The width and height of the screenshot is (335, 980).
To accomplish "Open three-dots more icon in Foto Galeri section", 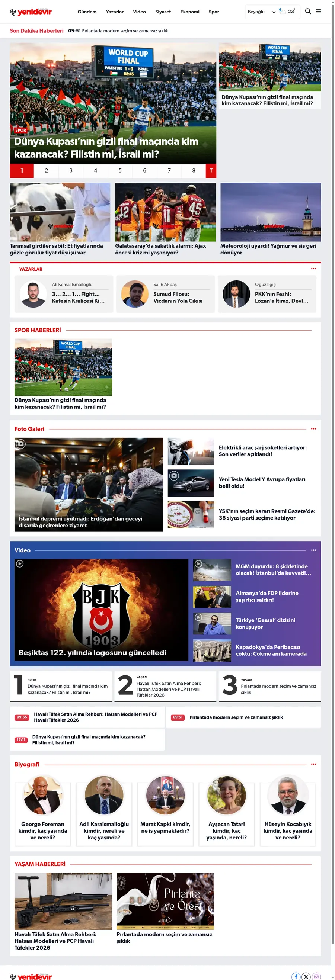I will pos(313,429).
